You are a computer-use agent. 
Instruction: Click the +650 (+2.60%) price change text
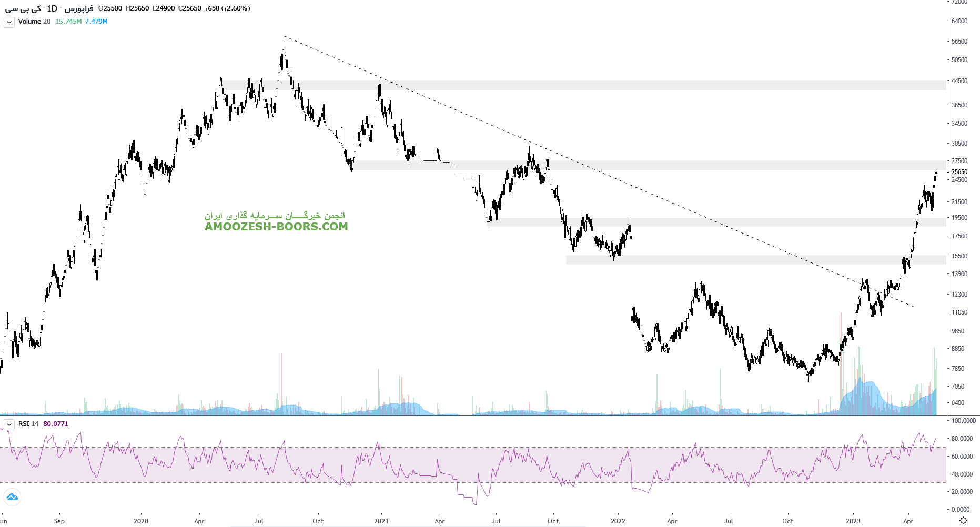tap(227, 8)
